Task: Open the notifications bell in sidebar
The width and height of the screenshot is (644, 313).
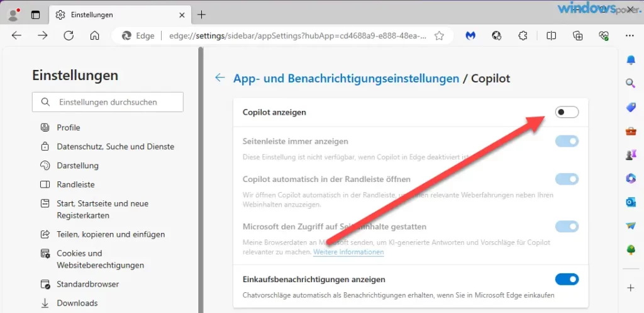Action: [631, 60]
